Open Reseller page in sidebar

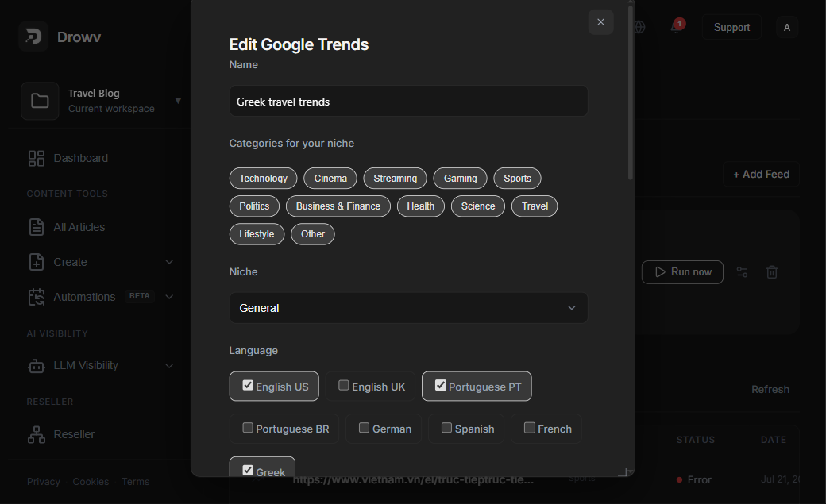pos(74,434)
